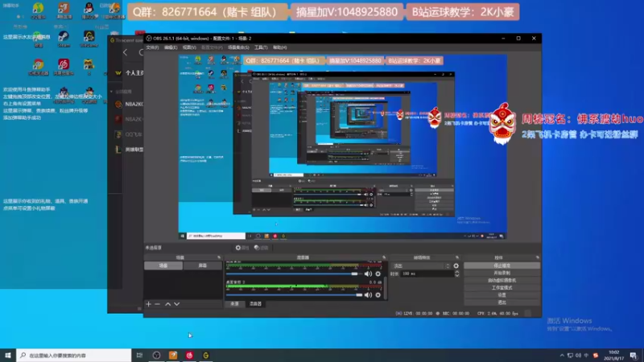Click the LIVE status in status bar
644x362 pixels.
[x=414, y=314]
